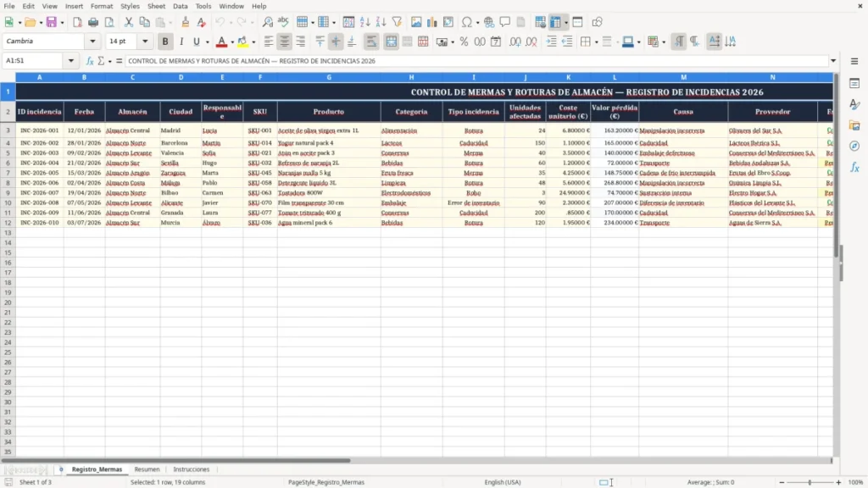Toggle Align Left

click(269, 42)
